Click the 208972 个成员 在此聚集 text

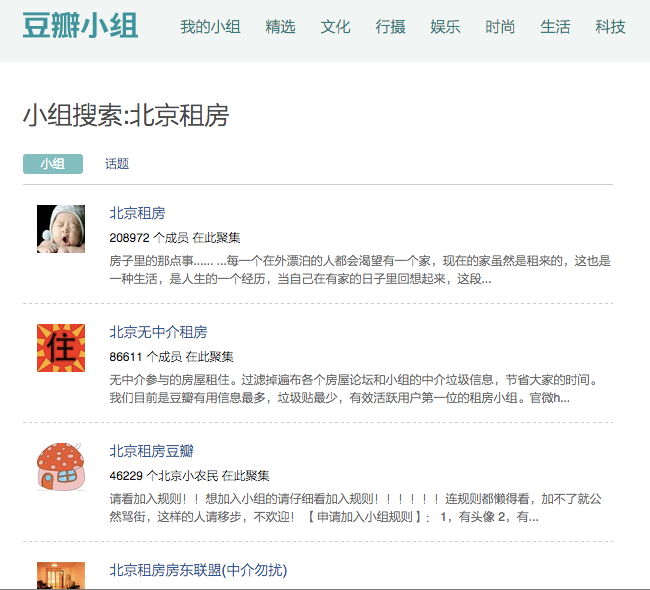tap(175, 238)
